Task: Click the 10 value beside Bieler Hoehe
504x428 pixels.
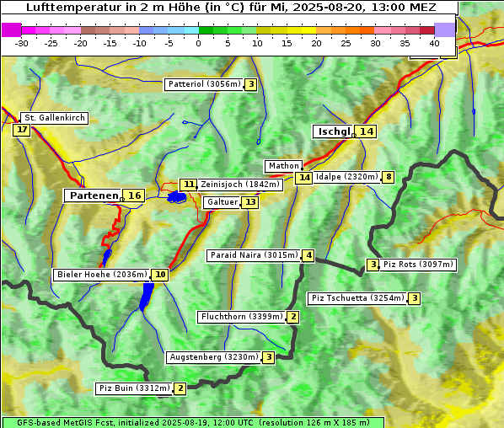Action: [160, 275]
